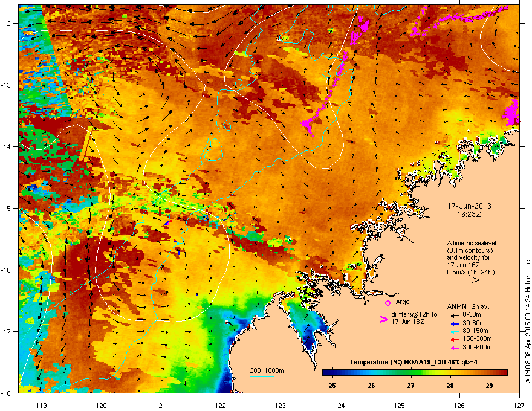This screenshot has width=532, height=411.
Task: Click the '300-600m' depth label
Action: [477, 347]
